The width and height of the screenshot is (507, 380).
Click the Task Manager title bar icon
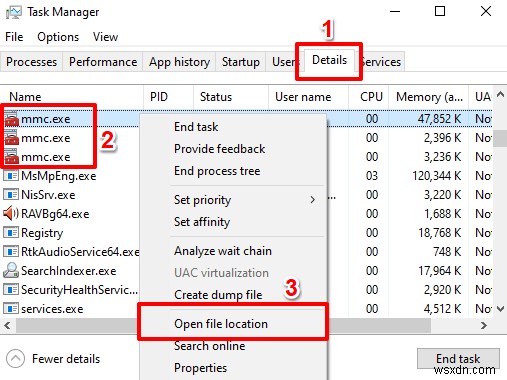[x=14, y=12]
